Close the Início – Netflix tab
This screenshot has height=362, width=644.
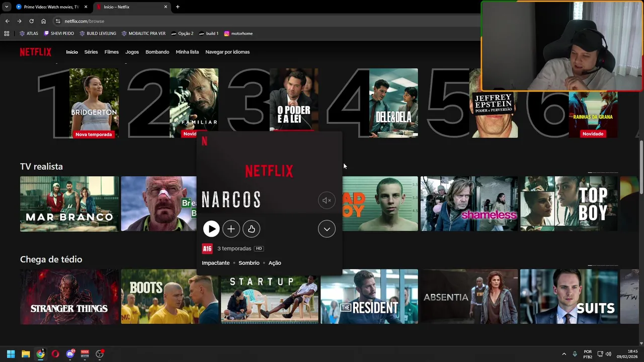(x=166, y=7)
